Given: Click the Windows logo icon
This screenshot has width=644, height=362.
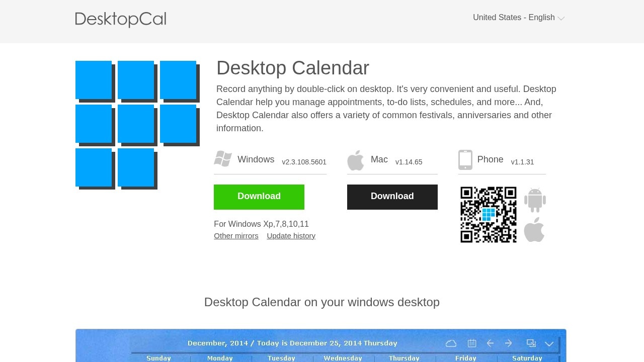Looking at the screenshot, I should click(x=223, y=159).
